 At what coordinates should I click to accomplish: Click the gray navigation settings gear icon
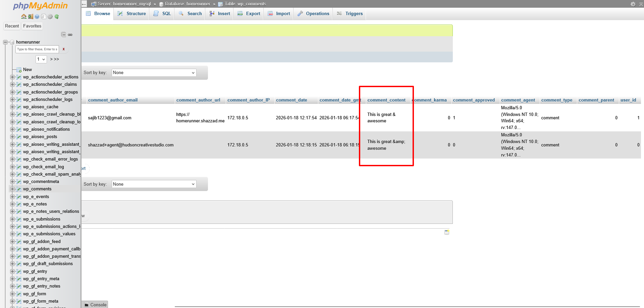(50, 17)
